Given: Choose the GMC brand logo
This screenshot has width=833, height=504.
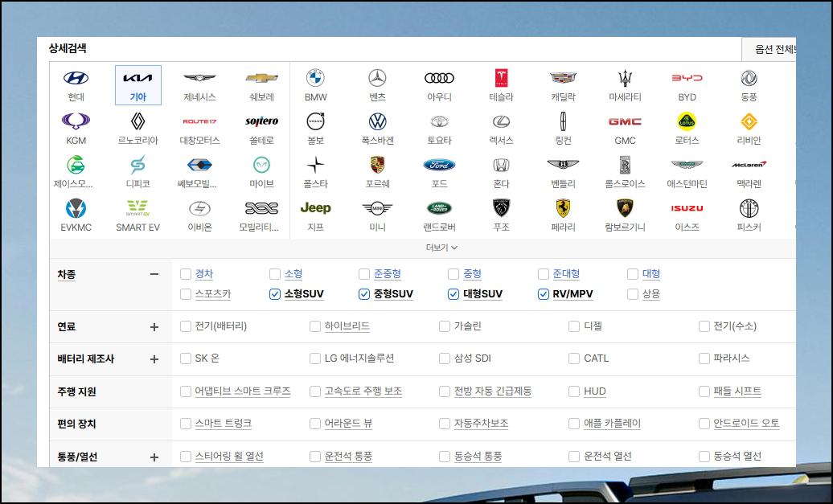Looking at the screenshot, I should click(x=626, y=121).
